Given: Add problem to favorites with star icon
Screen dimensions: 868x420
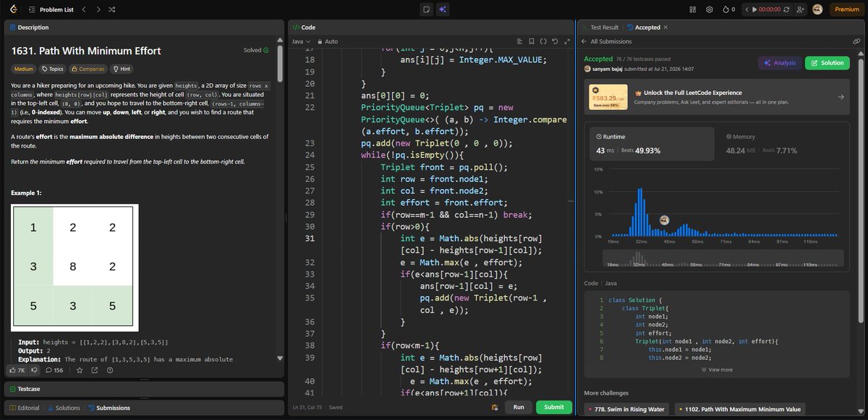Looking at the screenshot, I should click(x=80, y=370).
